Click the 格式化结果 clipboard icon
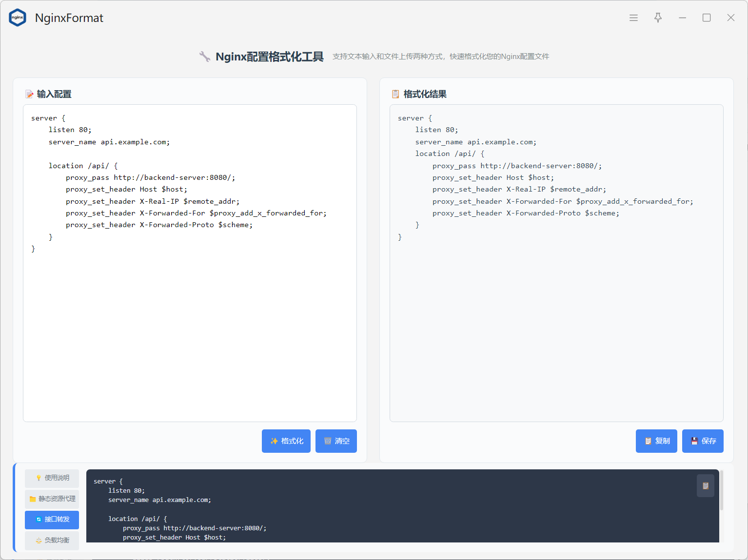Screen dimensions: 748x560 395,94
